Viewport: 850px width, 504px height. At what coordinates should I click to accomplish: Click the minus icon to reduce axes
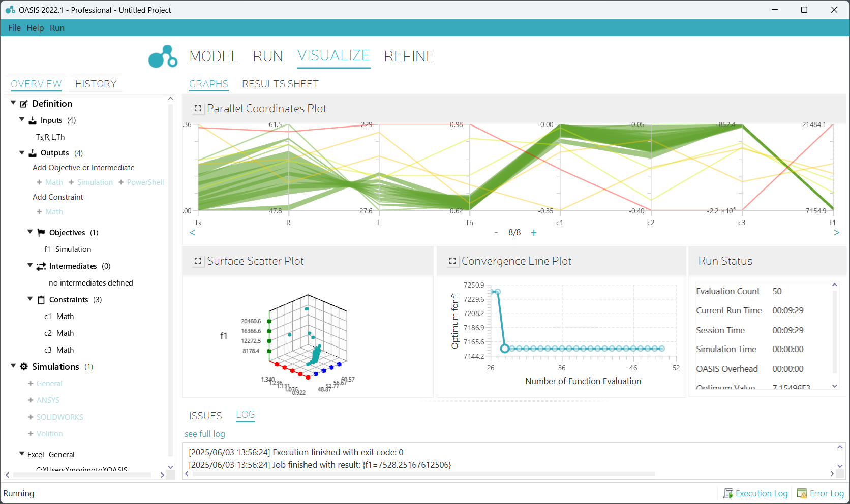point(496,233)
